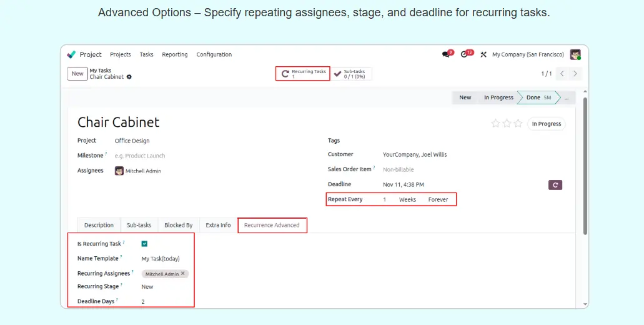644x325 pixels.
Task: Go to next record with right arrow
Action: 575,74
